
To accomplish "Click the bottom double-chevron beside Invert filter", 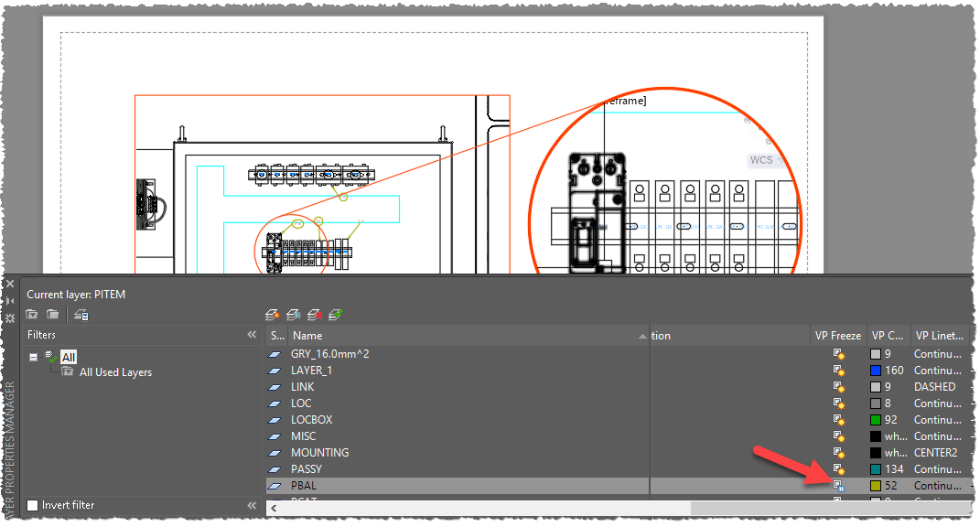I will [252, 505].
